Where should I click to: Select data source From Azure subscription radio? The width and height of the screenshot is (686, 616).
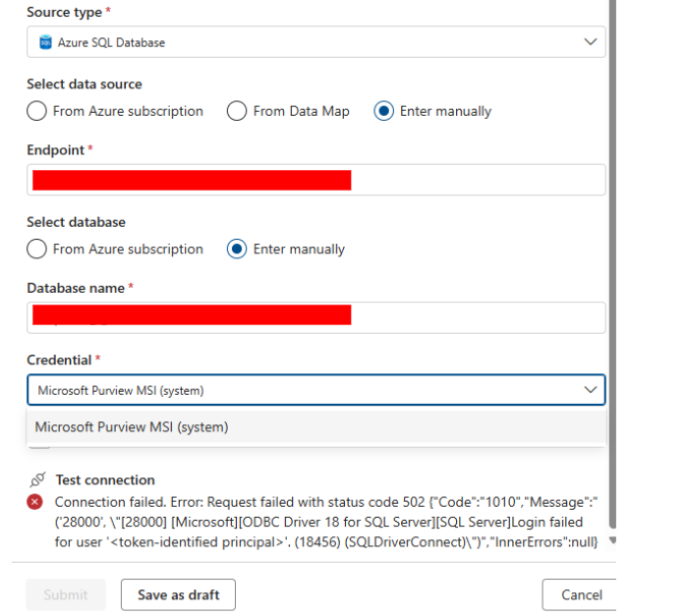point(36,111)
